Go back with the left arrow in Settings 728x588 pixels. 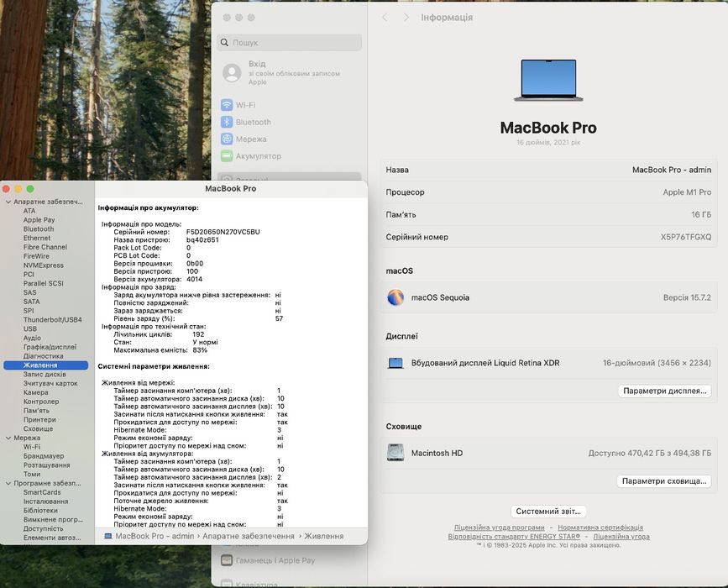coord(385,17)
